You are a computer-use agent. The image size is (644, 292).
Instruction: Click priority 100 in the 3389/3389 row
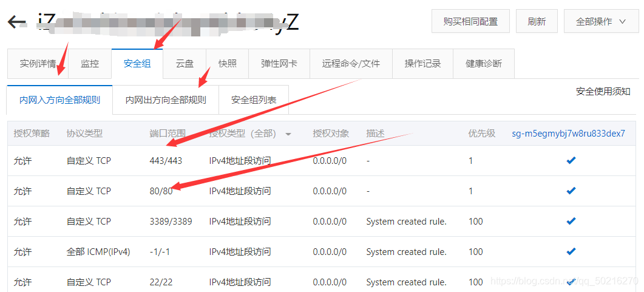(x=476, y=222)
